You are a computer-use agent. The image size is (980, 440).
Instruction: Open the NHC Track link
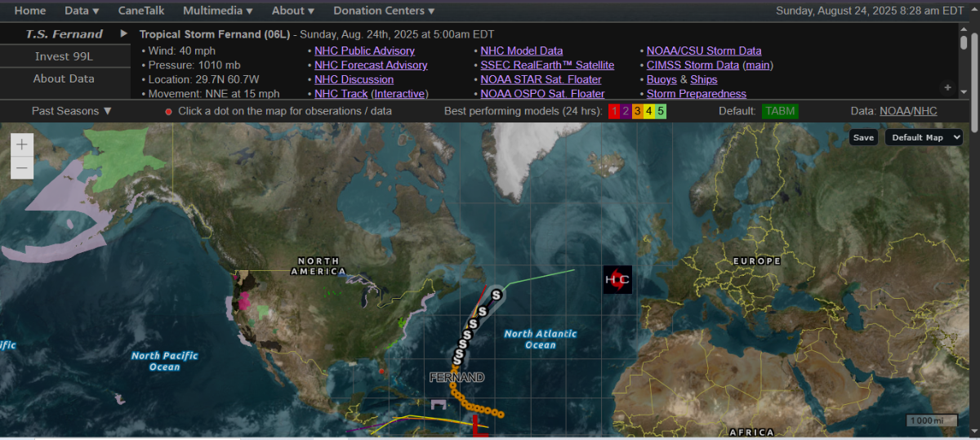point(341,94)
